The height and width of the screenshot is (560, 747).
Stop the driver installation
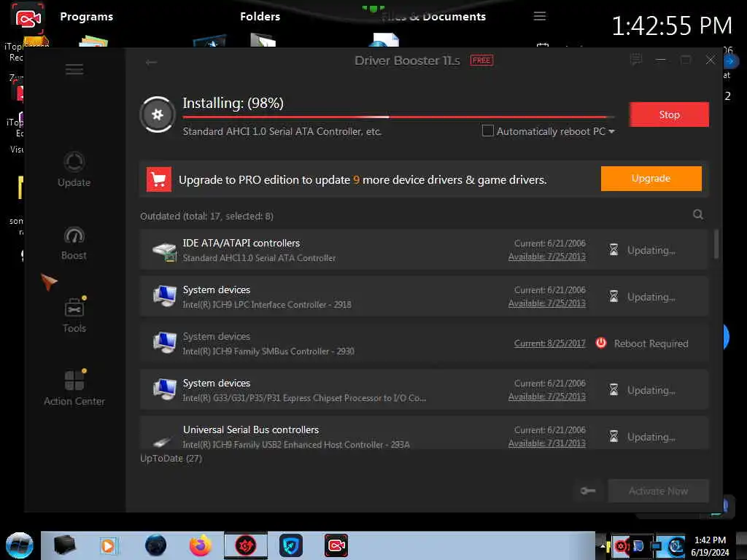coord(669,114)
